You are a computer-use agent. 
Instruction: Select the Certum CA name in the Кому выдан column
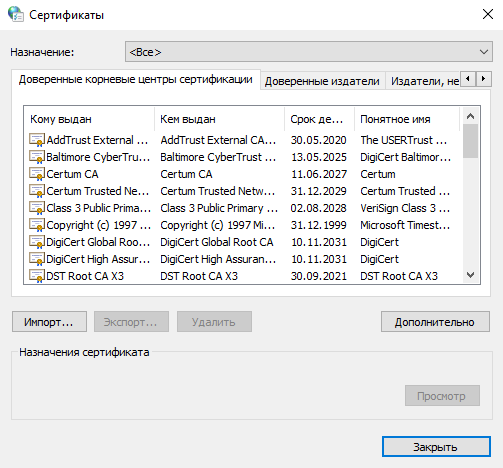[x=72, y=174]
